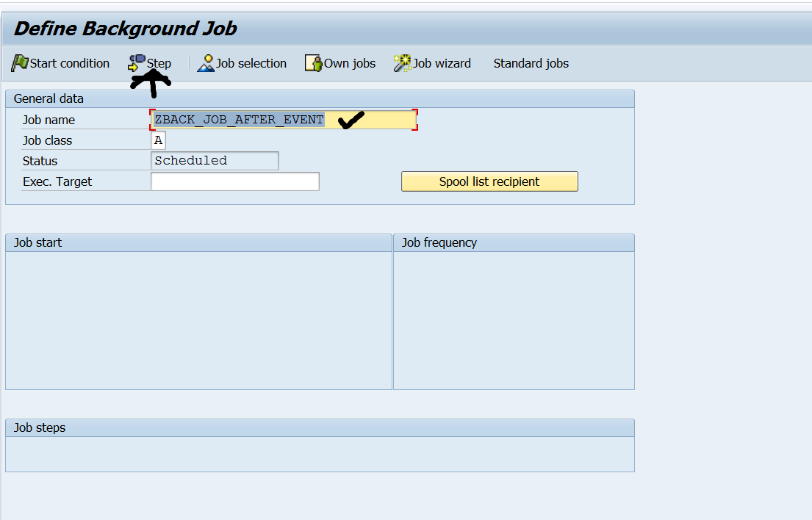Screen dimensions: 812x520
Task: Focus the Job name input field
Action: (x=283, y=120)
